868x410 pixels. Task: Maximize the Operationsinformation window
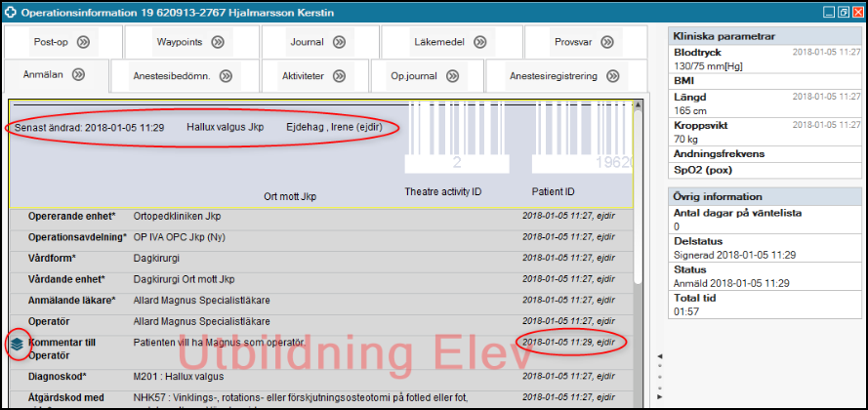coord(843,13)
